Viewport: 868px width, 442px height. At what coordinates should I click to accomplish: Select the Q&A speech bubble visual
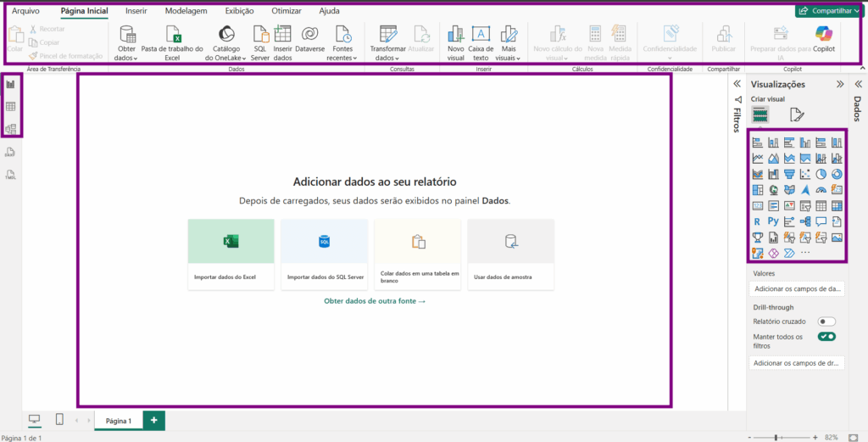(821, 222)
